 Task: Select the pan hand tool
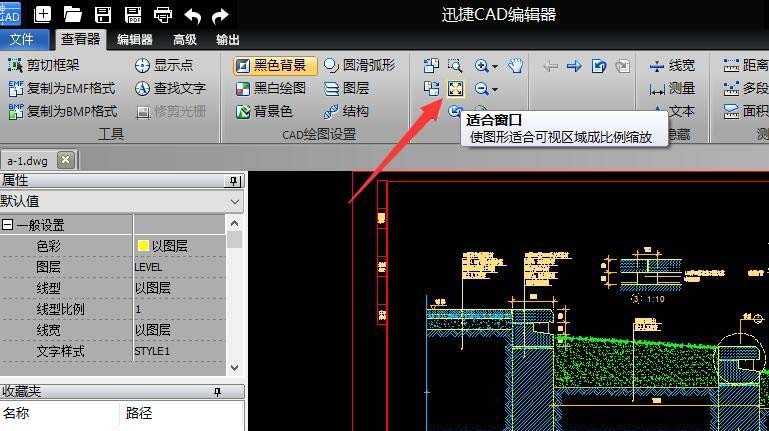(515, 65)
